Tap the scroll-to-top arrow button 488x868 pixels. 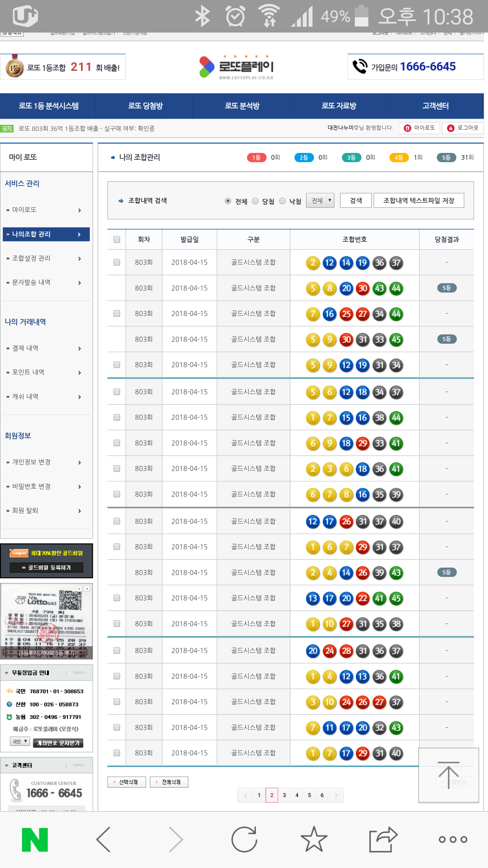(x=448, y=775)
